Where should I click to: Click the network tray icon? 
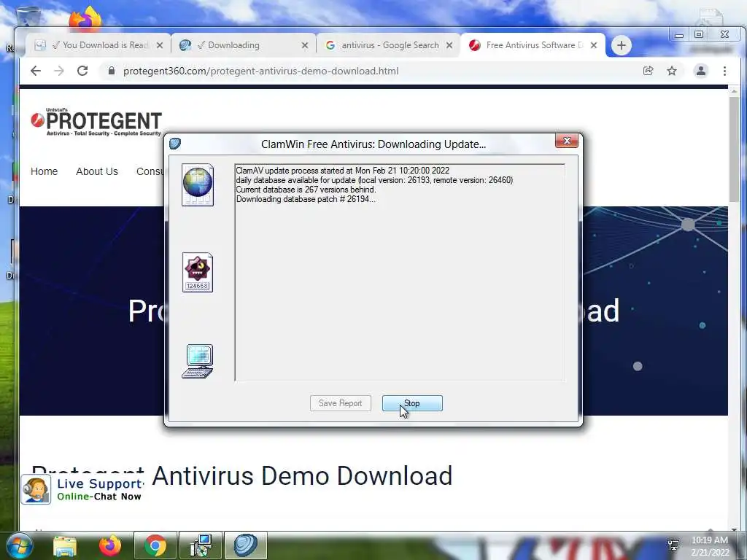(673, 545)
